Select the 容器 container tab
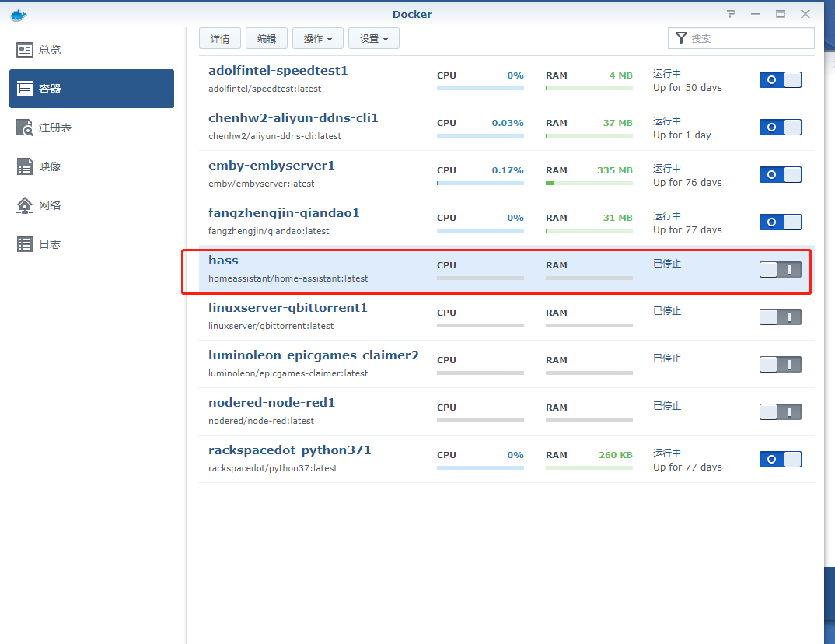The image size is (835, 644). [x=92, y=89]
